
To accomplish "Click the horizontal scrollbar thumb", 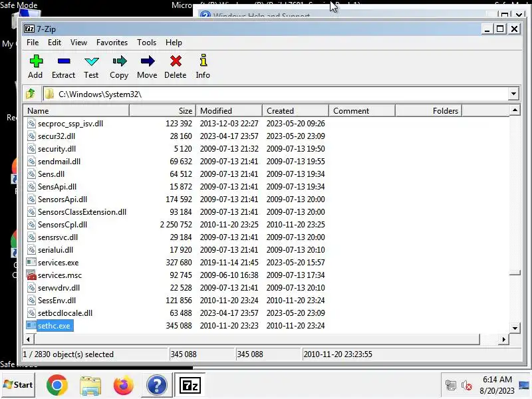I will [257, 339].
